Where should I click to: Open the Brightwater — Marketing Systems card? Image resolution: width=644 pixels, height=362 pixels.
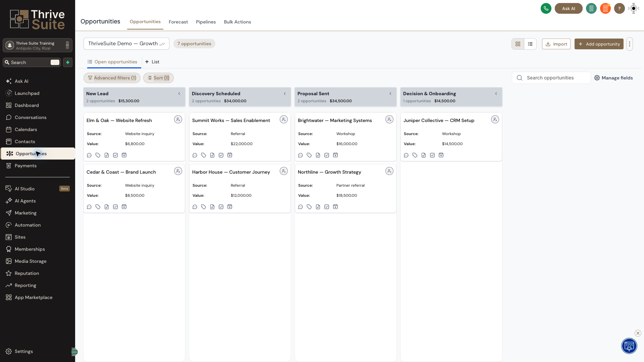point(345,137)
